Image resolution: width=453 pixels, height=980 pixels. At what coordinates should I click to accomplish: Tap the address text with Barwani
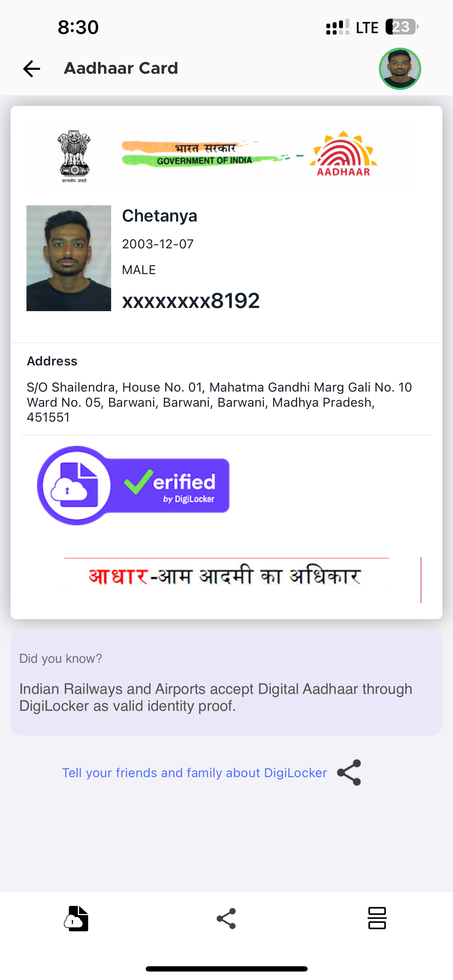click(x=219, y=402)
